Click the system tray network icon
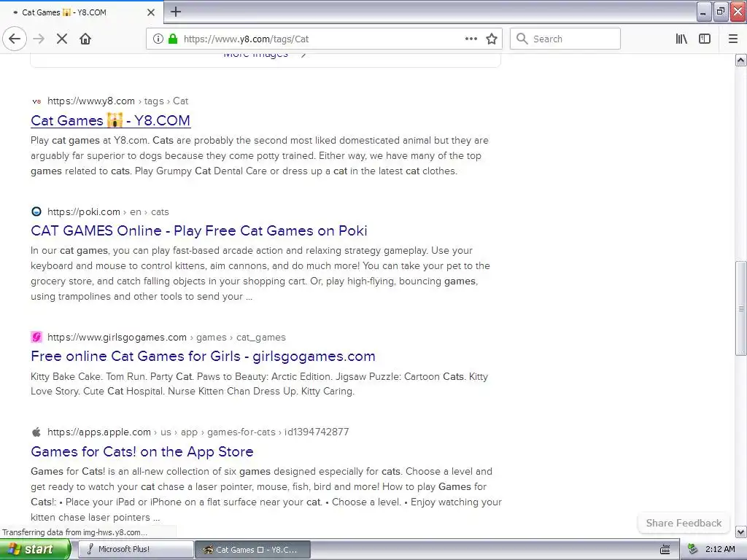Screen dimensions: 747x560 click(693, 550)
